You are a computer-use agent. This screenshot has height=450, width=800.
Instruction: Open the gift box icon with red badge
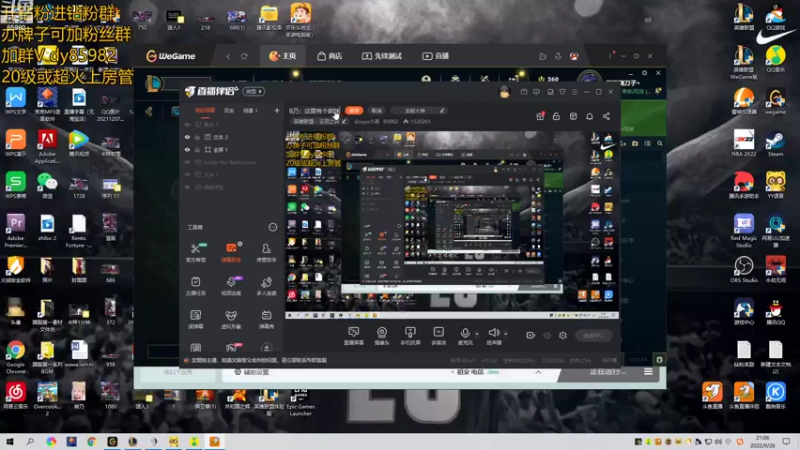tap(540, 116)
